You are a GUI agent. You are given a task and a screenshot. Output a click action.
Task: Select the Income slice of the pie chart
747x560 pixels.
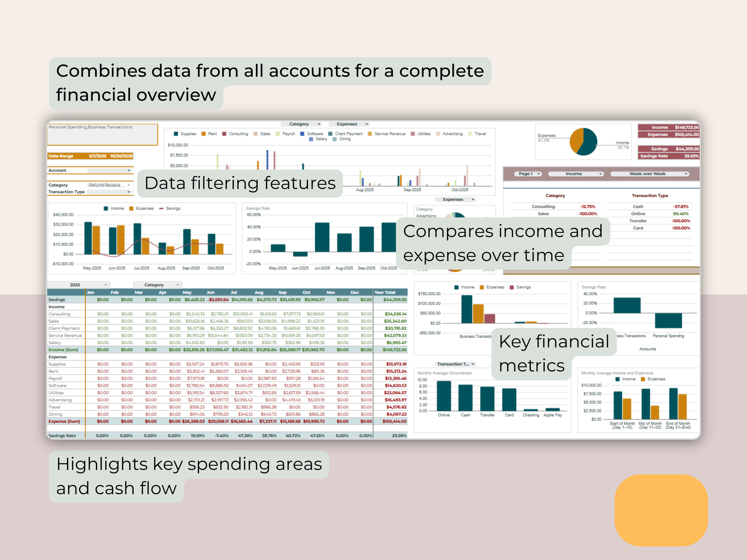589,144
